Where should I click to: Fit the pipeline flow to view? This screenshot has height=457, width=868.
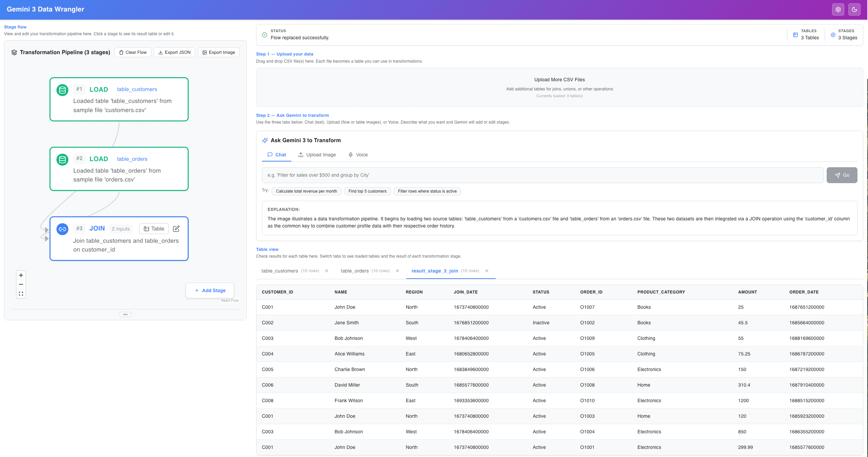pyautogui.click(x=21, y=294)
